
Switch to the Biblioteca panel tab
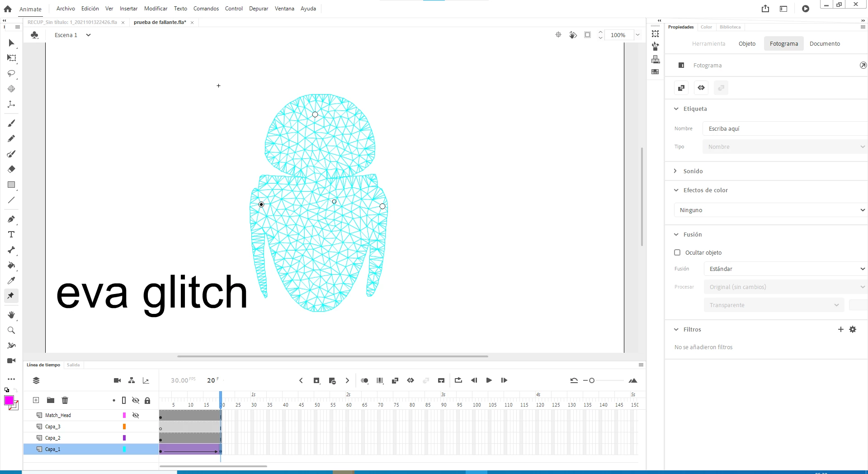[730, 27]
